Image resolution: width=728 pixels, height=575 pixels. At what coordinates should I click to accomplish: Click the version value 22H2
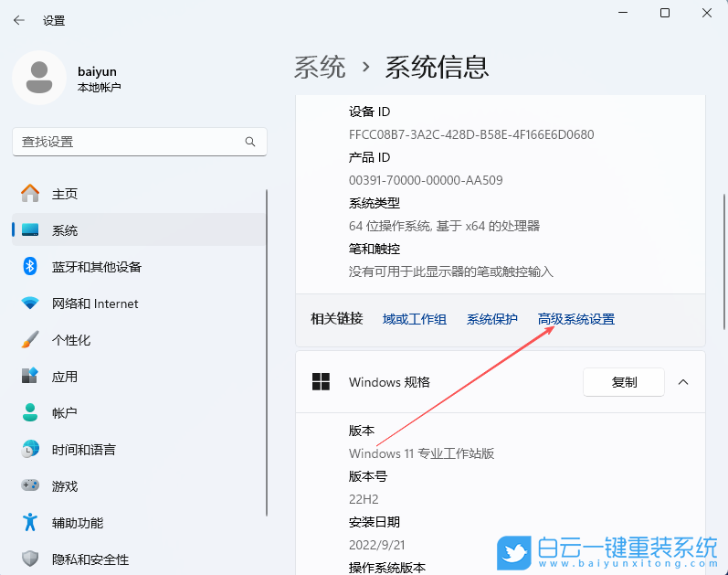point(364,499)
